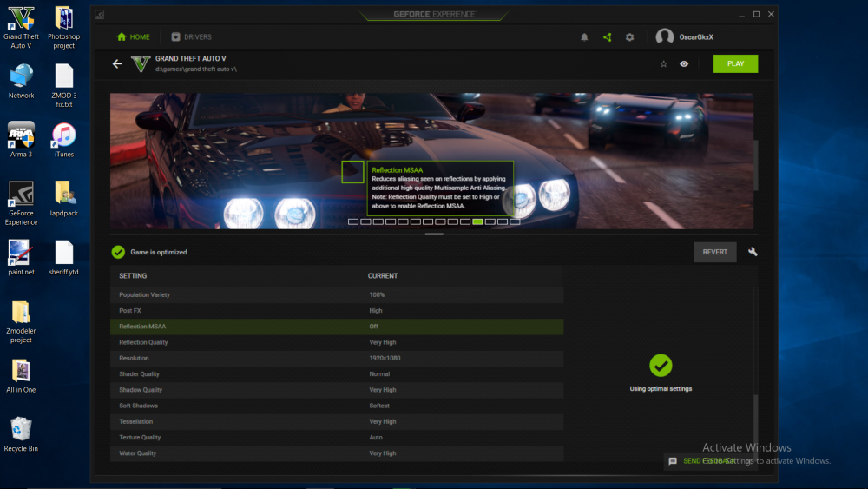The height and width of the screenshot is (489, 868).
Task: Select the All in One desktop icon
Action: click(21, 376)
